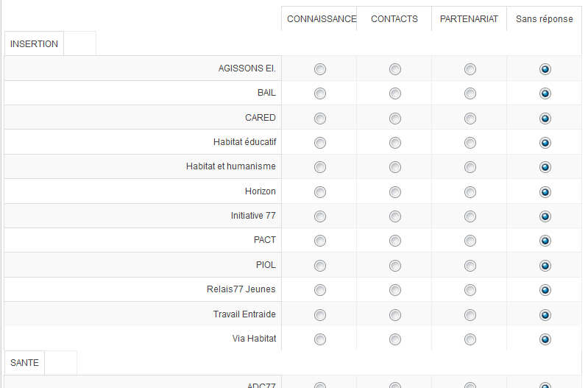
Task: Select CONTACTS for Horizon
Action: click(395, 192)
